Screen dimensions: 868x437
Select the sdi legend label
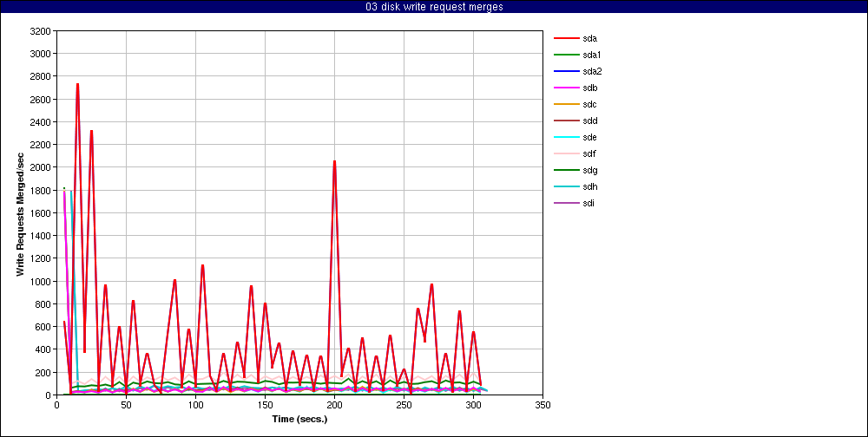pos(589,203)
